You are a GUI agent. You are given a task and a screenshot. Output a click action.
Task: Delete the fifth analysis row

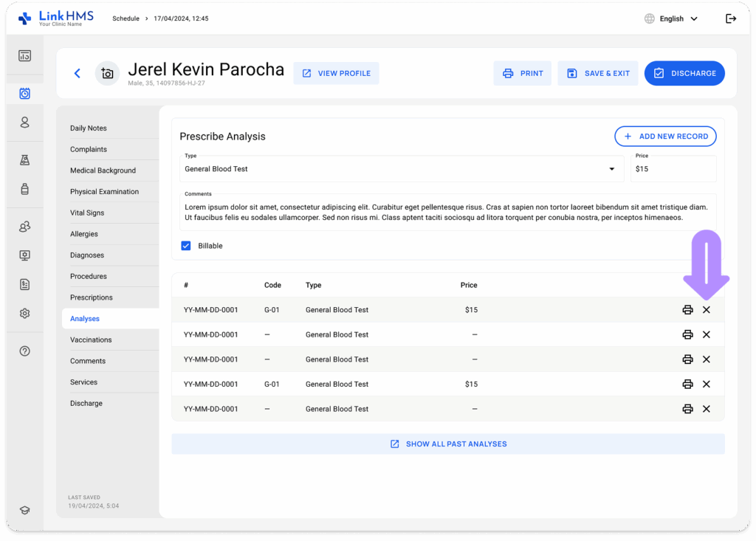(x=707, y=409)
